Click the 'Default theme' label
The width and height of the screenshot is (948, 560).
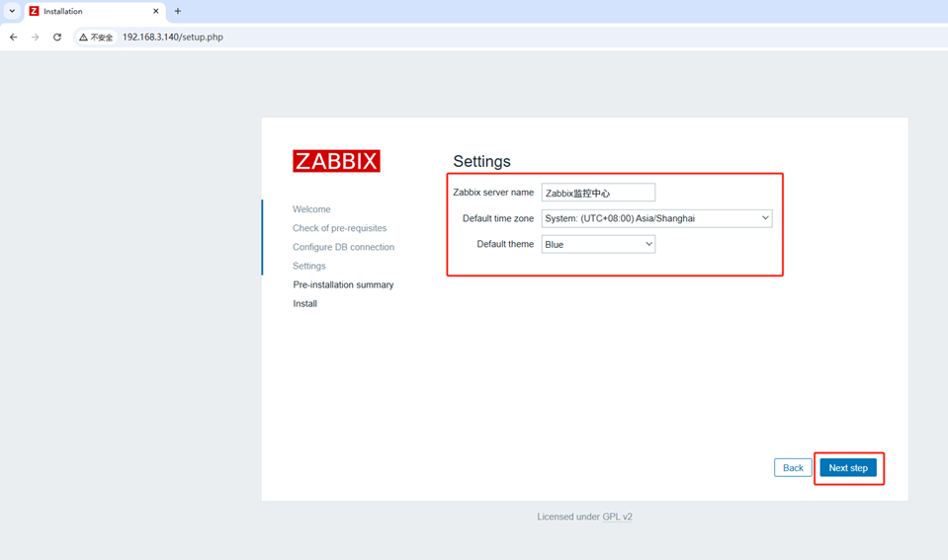tap(505, 244)
